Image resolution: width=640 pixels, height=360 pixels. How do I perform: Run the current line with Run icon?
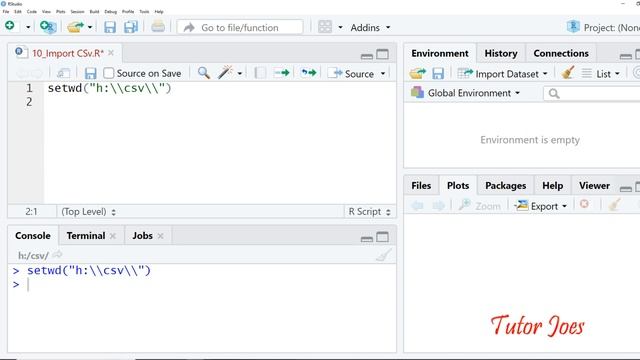coord(282,73)
